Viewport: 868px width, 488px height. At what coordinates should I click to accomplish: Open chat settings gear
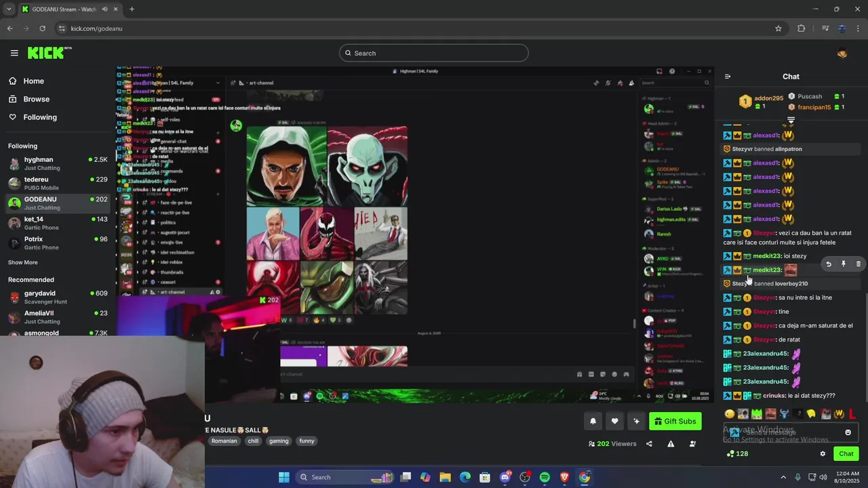pyautogui.click(x=823, y=454)
